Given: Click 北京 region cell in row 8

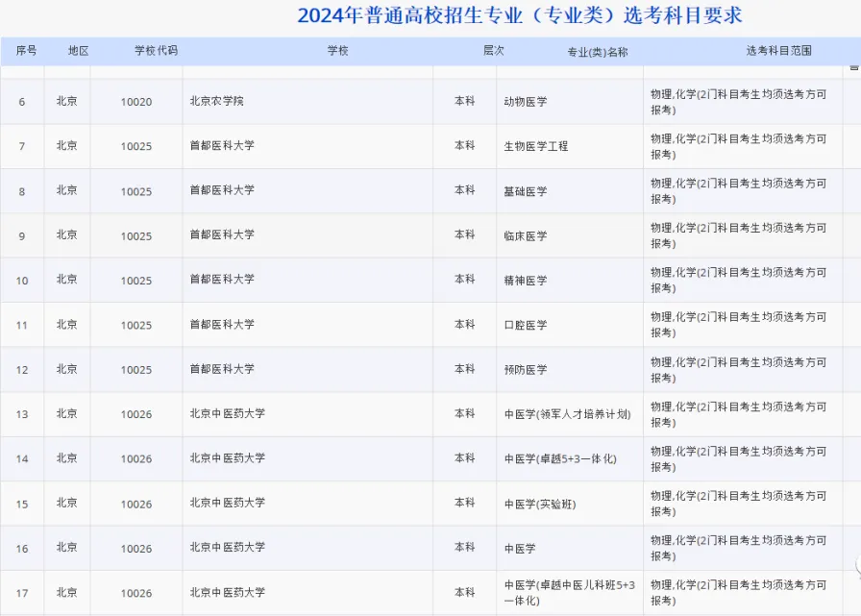Looking at the screenshot, I should pos(66,190).
